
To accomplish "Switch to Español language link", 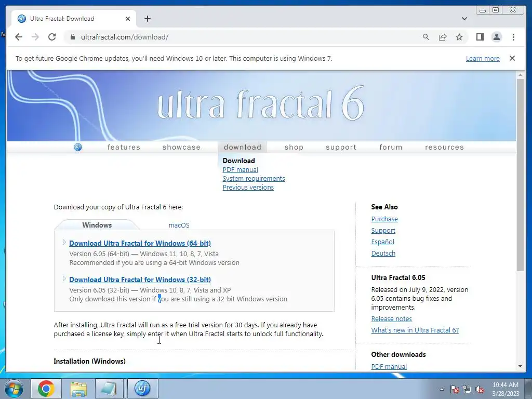I will pos(382,242).
